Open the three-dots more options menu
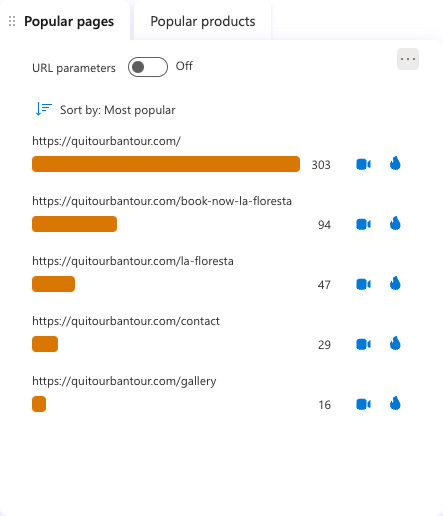The width and height of the screenshot is (443, 516). (x=408, y=59)
